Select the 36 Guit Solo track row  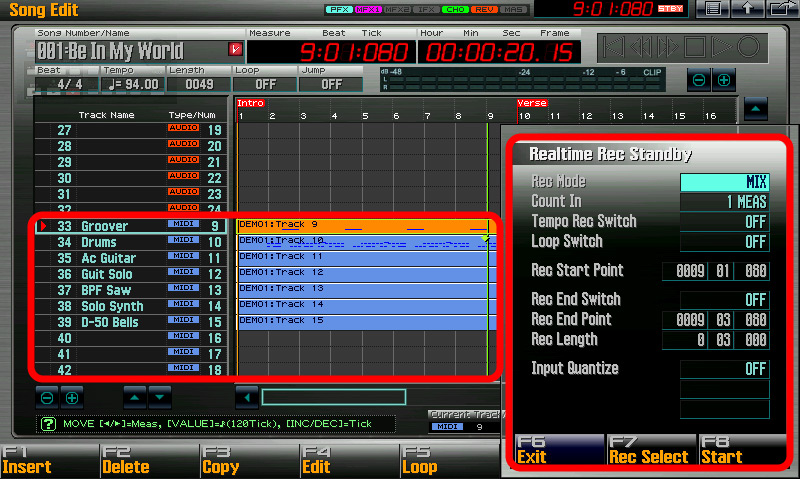131,274
